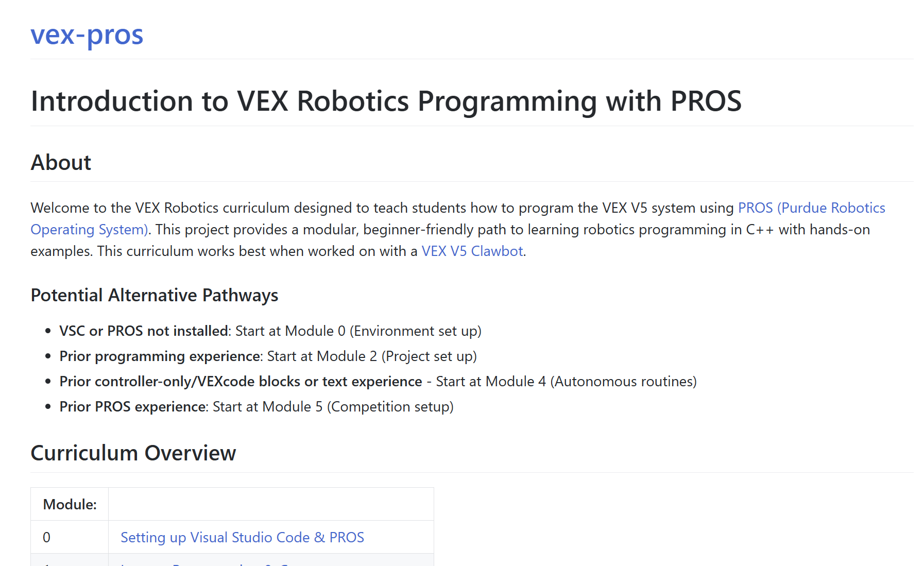Open the vex-pros title link
924x566 pixels.
click(x=87, y=35)
